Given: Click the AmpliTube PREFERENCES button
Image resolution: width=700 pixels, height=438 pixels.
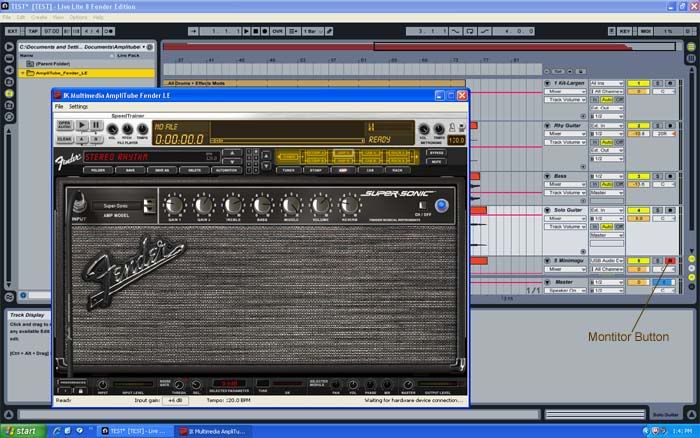Looking at the screenshot, I should (x=72, y=383).
